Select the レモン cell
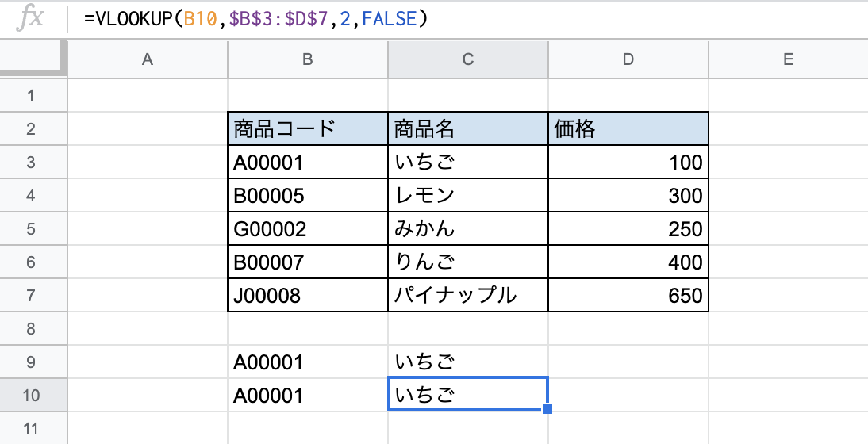Screen dimensions: 868x444 tap(468, 195)
